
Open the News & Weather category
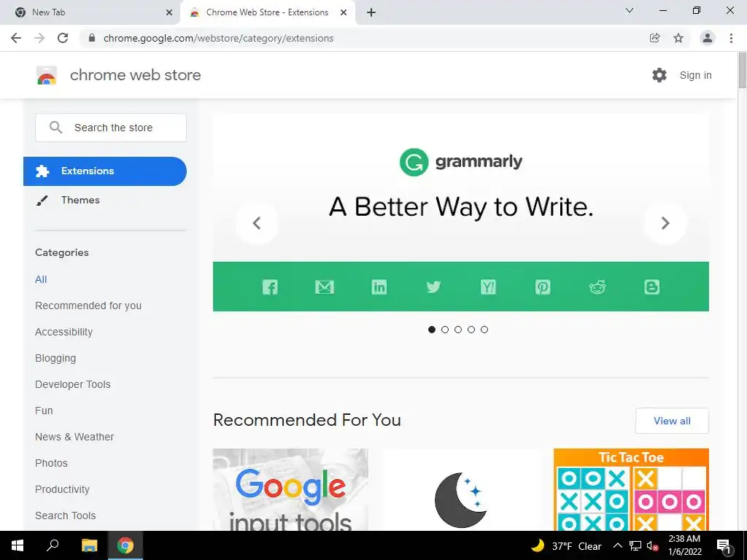point(74,437)
